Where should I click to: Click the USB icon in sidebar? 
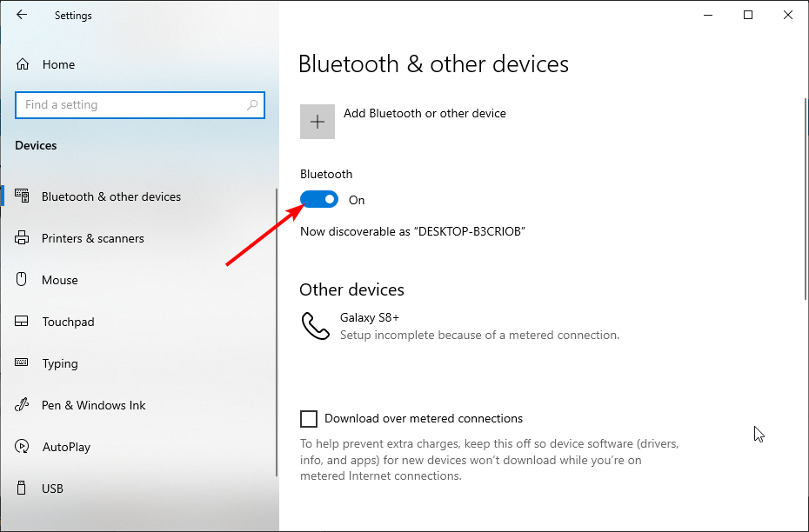tap(21, 488)
